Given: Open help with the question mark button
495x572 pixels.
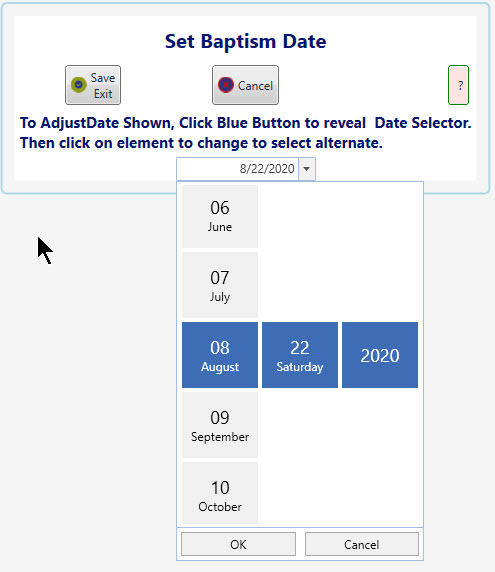Looking at the screenshot, I should pyautogui.click(x=458, y=85).
